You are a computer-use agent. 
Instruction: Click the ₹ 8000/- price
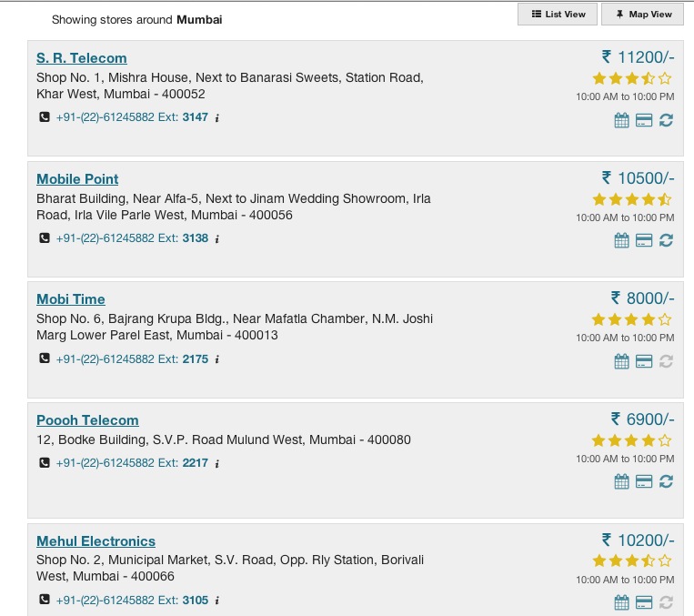point(643,298)
